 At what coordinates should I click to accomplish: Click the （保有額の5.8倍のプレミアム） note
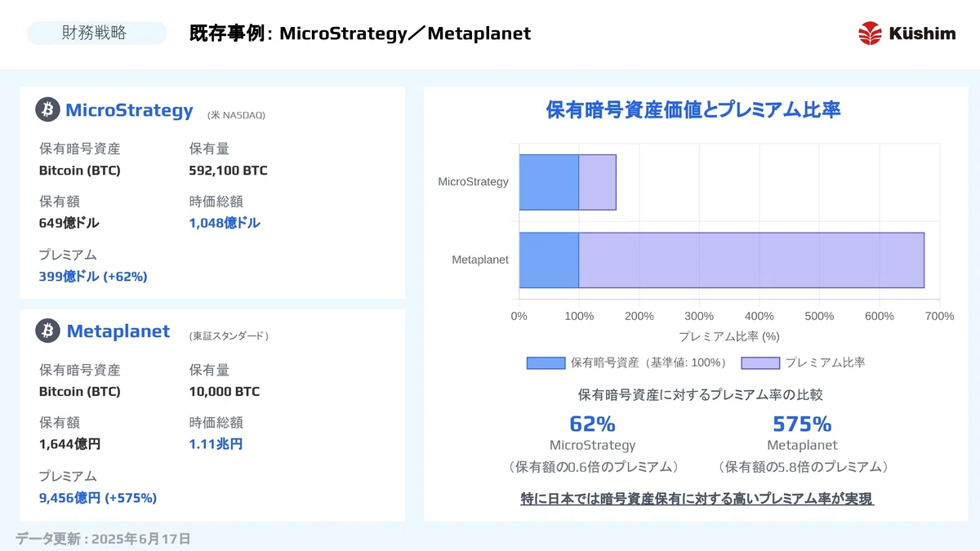[x=802, y=467]
